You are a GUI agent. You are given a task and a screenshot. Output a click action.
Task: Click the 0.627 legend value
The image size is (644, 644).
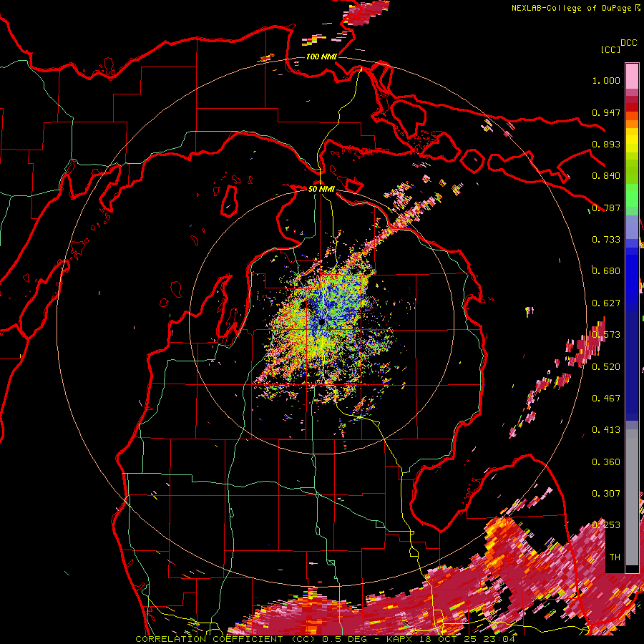(x=606, y=303)
